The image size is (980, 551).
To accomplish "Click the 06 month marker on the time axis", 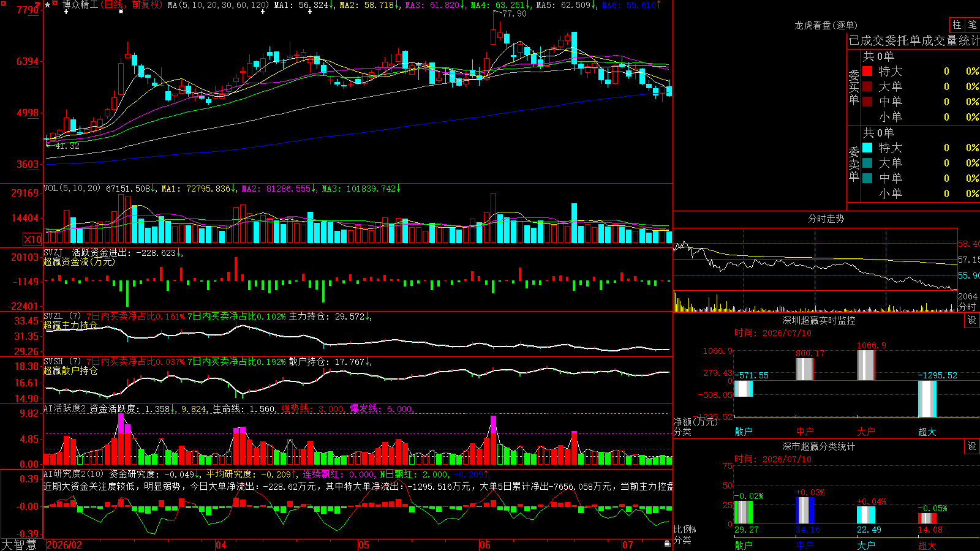I will coord(485,545).
